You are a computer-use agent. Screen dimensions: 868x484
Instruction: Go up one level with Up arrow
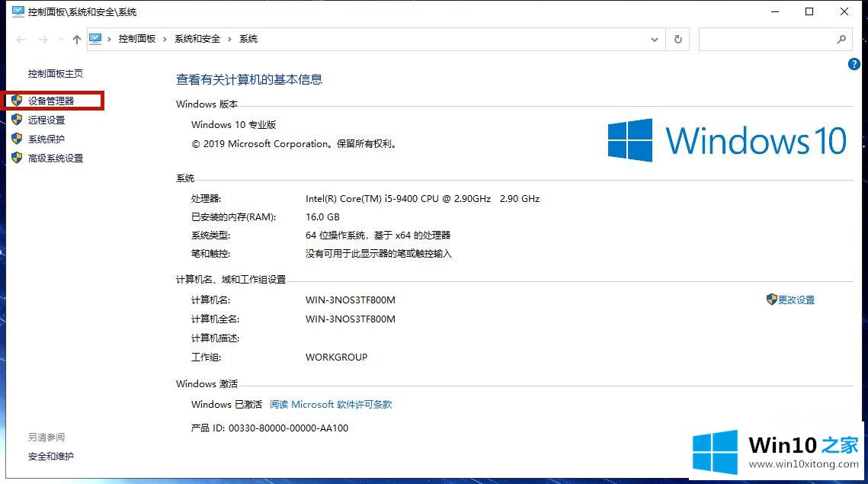pos(76,40)
